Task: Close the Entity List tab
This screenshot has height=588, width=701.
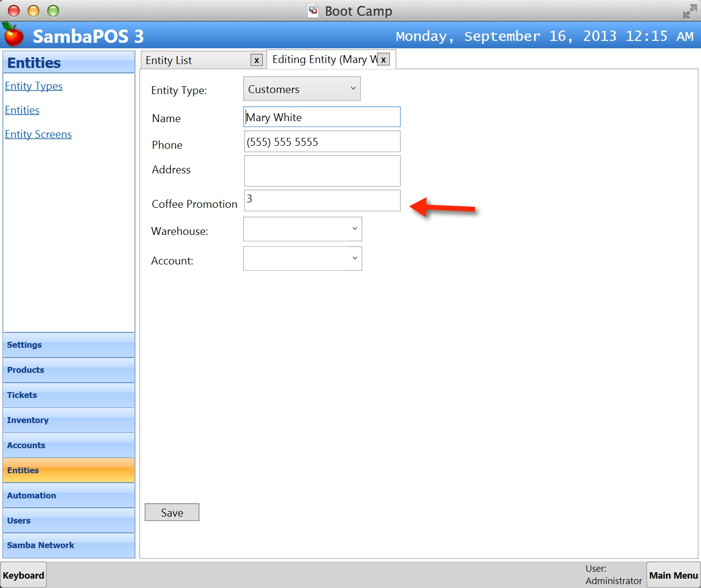Action: coord(256,60)
